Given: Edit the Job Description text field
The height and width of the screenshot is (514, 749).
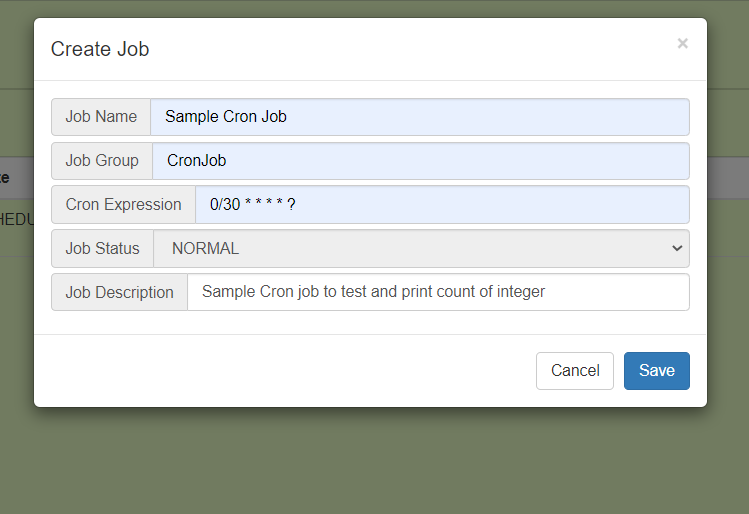Looking at the screenshot, I should 437,292.
